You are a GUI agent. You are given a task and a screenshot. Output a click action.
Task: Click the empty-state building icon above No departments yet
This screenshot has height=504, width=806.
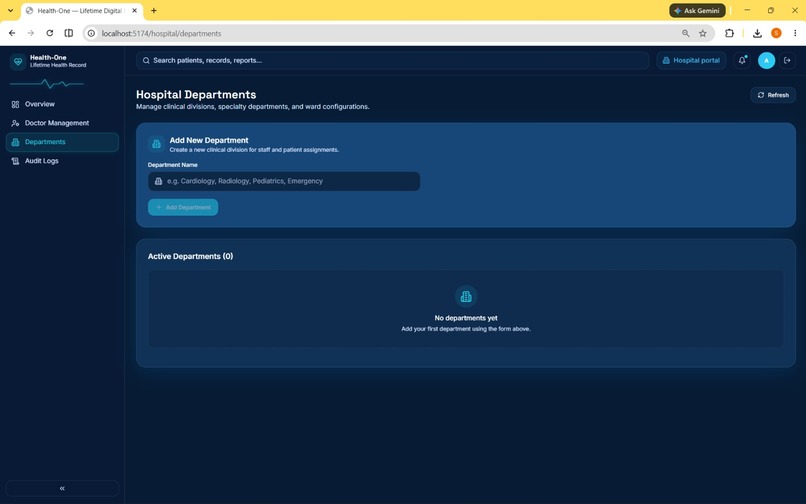[466, 297]
